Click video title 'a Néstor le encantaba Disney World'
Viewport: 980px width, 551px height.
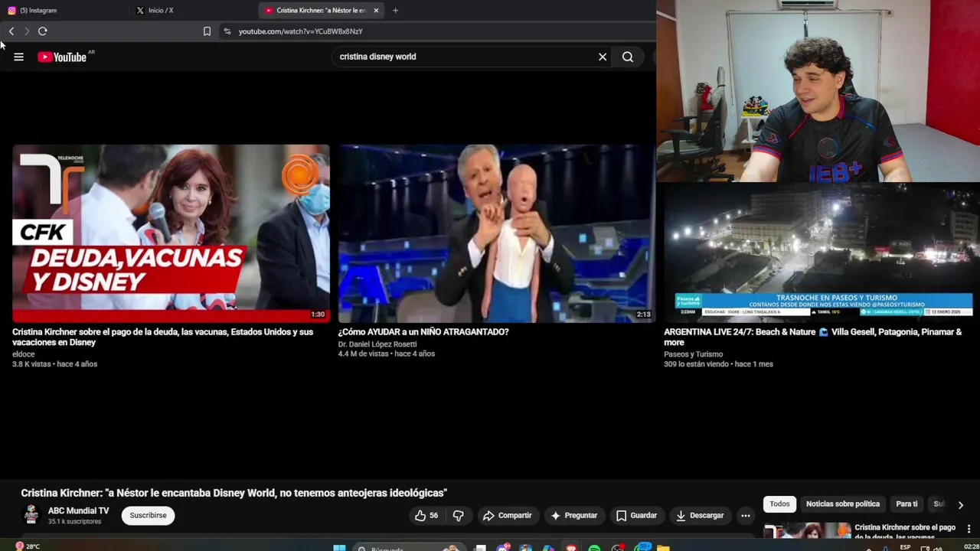pyautogui.click(x=234, y=493)
